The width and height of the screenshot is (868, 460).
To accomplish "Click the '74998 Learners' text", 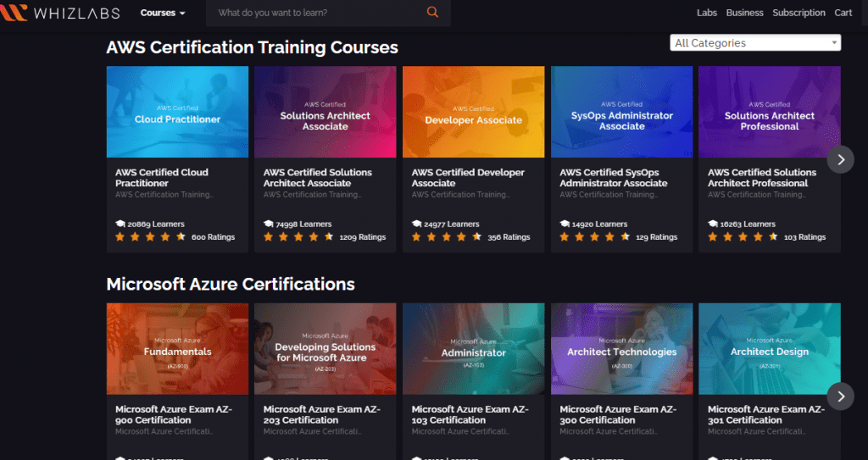I will [x=304, y=224].
